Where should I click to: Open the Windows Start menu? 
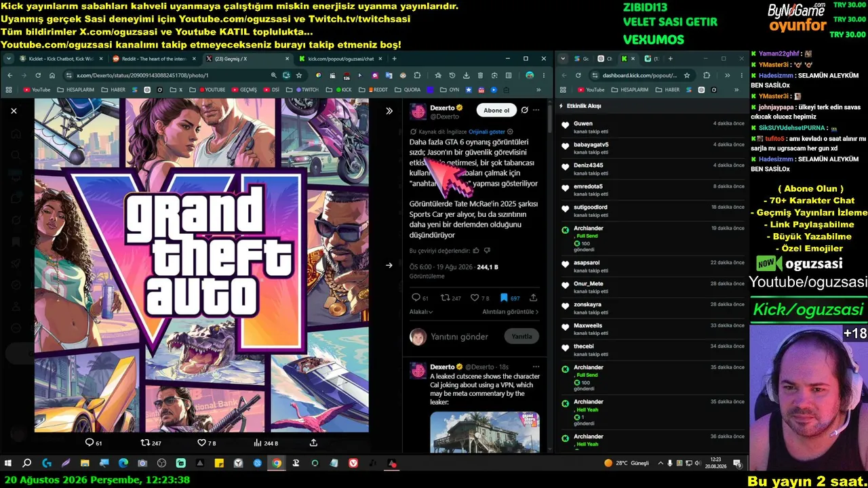(8, 463)
